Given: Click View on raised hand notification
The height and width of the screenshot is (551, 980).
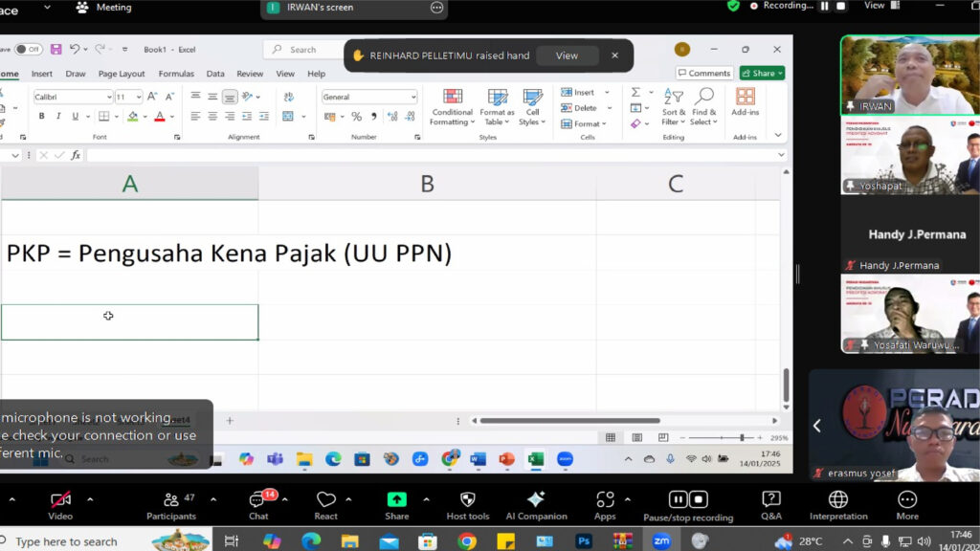Looking at the screenshot, I should pyautogui.click(x=567, y=55).
